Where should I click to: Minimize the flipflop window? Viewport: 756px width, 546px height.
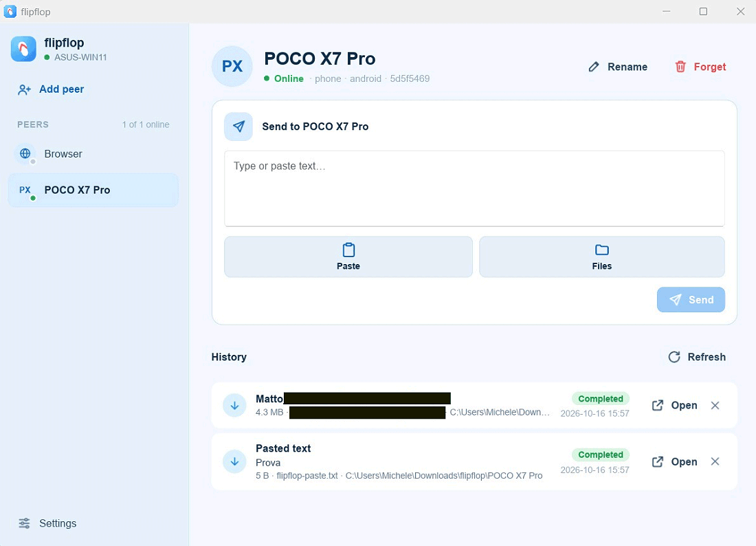[x=667, y=12]
